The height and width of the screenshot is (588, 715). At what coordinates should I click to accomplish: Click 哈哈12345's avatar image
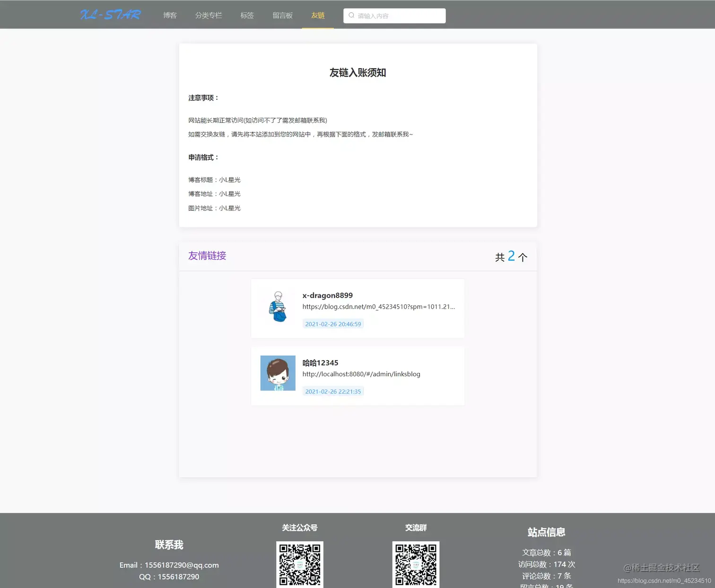(278, 373)
